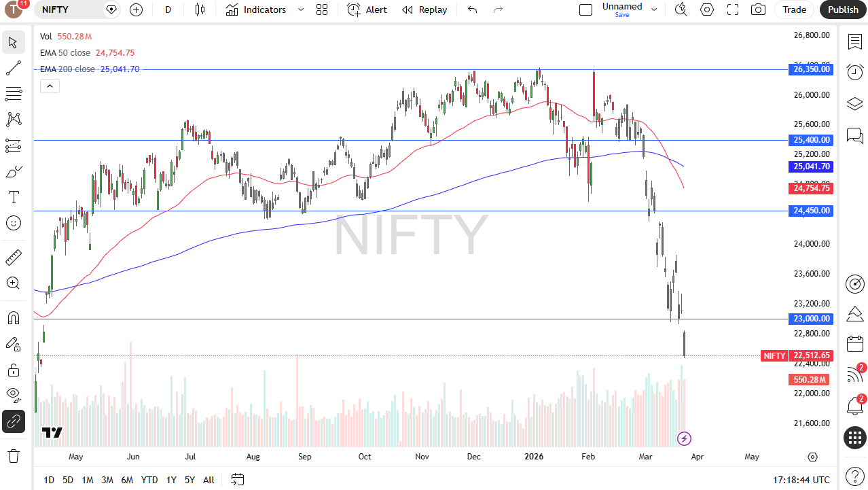Viewport: 868px width, 490px height.
Task: Open the Trade panel button
Action: tap(794, 10)
